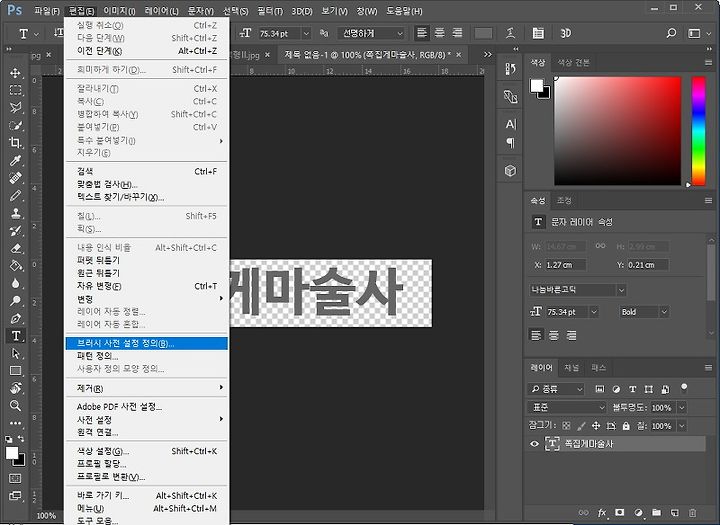This screenshot has height=525, width=720.
Task: Open layer filter 종류 dropdown
Action: 556,389
